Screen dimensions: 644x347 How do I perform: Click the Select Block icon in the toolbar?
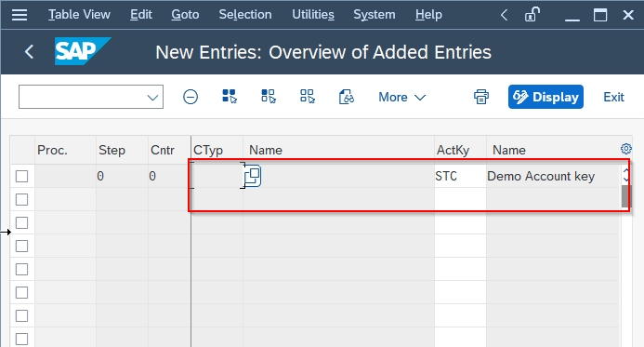tap(269, 97)
